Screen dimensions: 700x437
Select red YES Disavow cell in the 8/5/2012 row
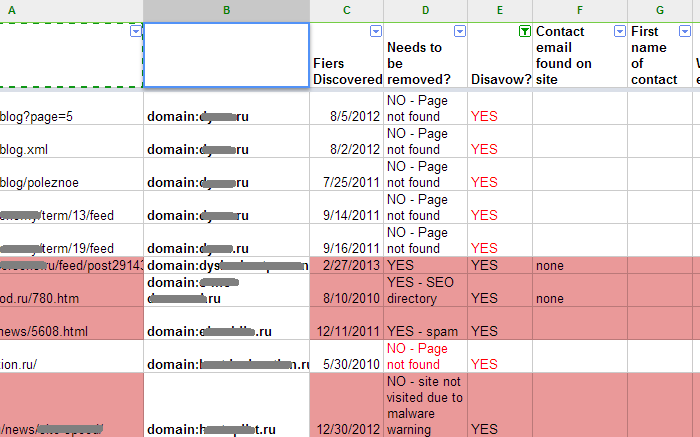coord(500,108)
